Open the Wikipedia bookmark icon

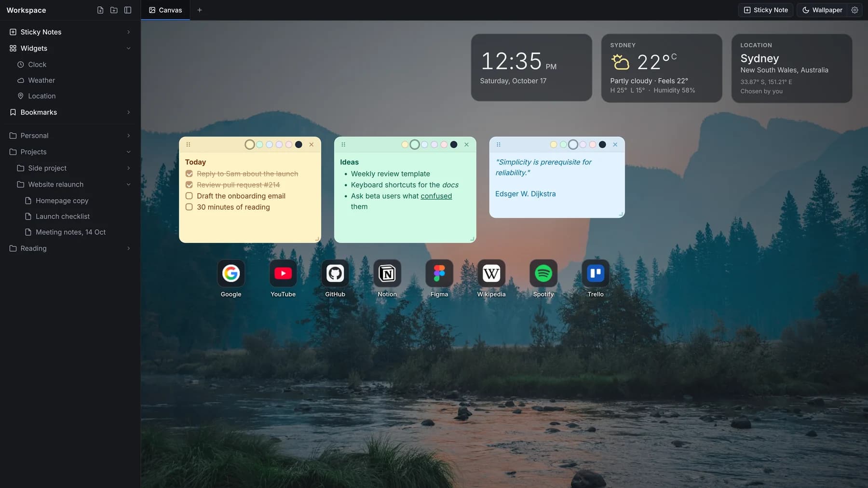point(491,273)
